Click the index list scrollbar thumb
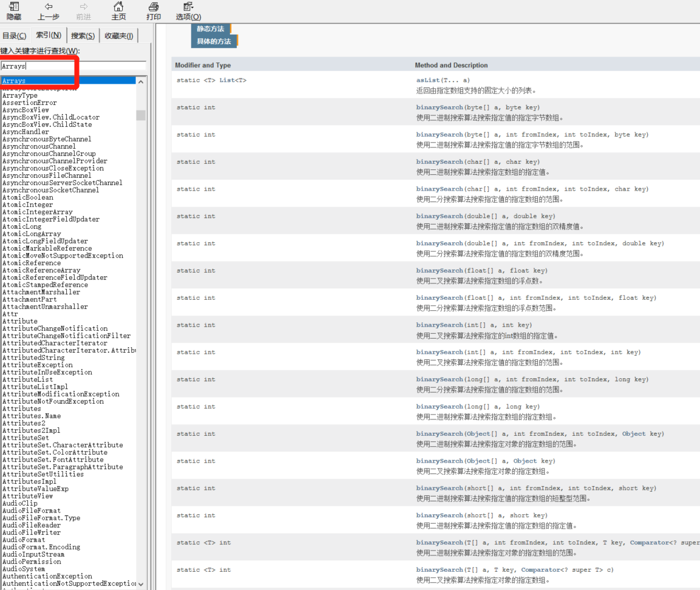Image resolution: width=700 pixels, height=590 pixels. pyautogui.click(x=141, y=115)
